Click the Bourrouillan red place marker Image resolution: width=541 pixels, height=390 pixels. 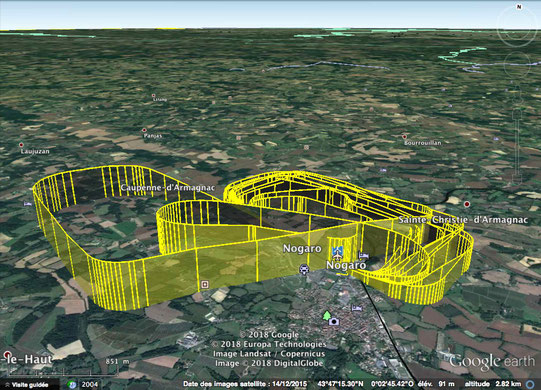pos(404,137)
